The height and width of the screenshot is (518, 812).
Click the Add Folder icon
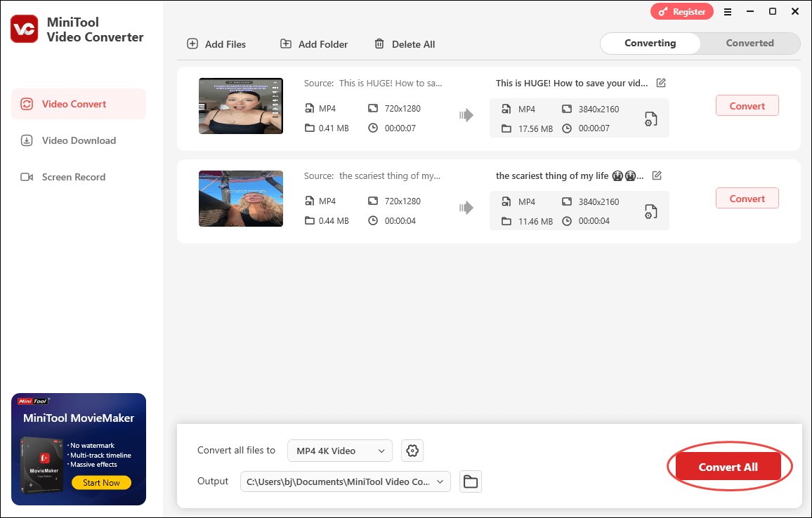pyautogui.click(x=285, y=44)
